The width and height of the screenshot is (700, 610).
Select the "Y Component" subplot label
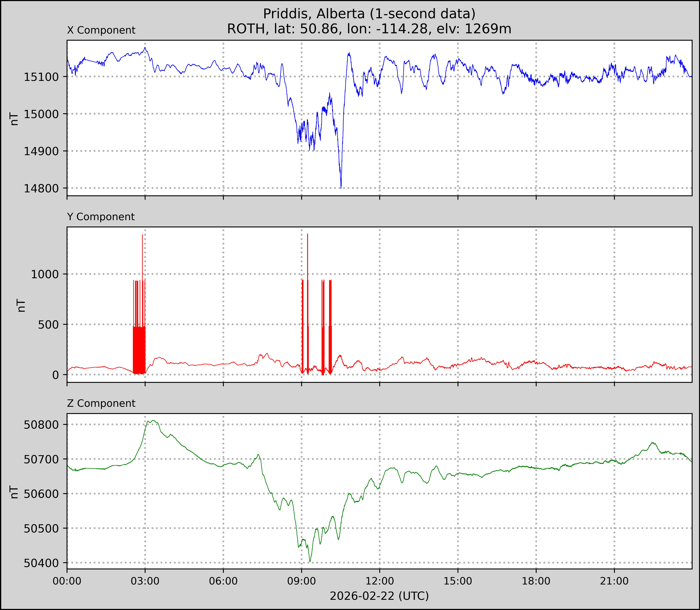coord(101,217)
